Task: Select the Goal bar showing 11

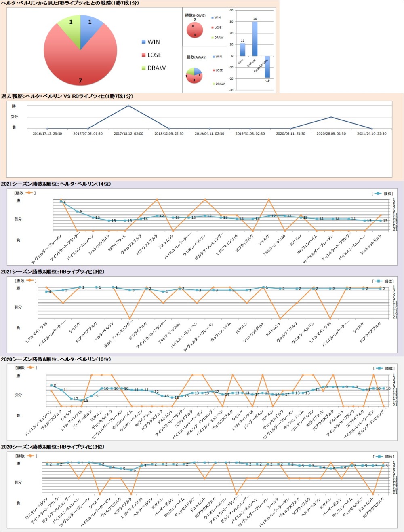Action: [242, 49]
